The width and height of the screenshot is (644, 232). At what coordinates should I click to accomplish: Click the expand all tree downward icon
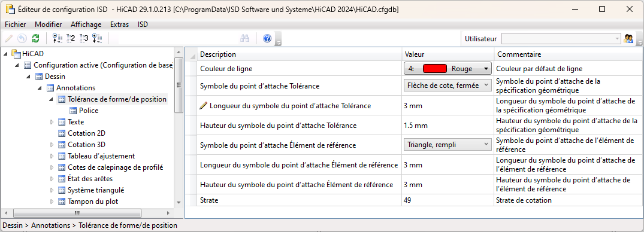click(97, 38)
